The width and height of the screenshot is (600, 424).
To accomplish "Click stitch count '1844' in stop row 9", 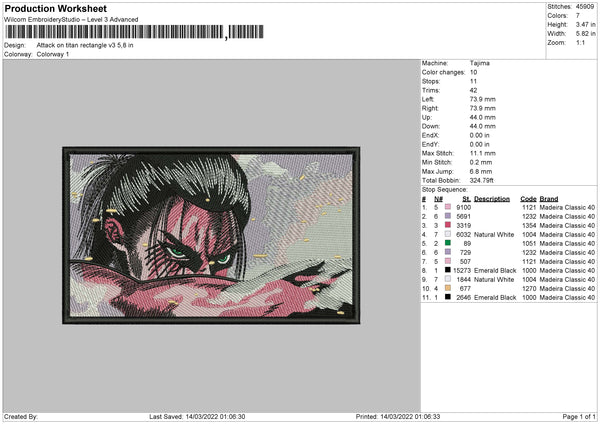I will [463, 279].
